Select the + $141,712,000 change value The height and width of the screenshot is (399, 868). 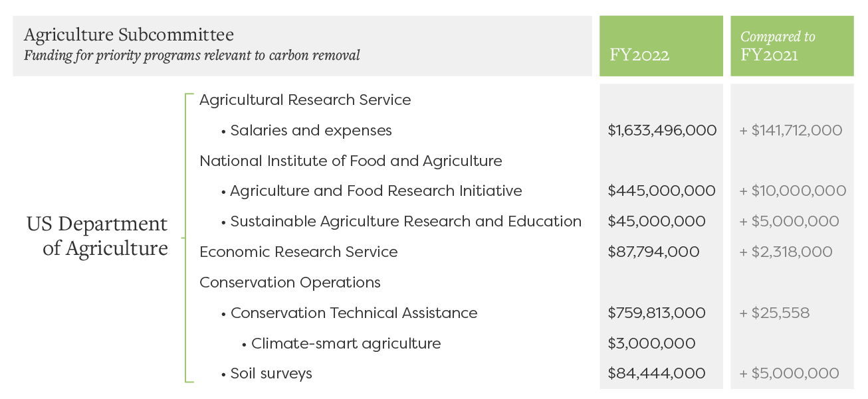(x=791, y=130)
